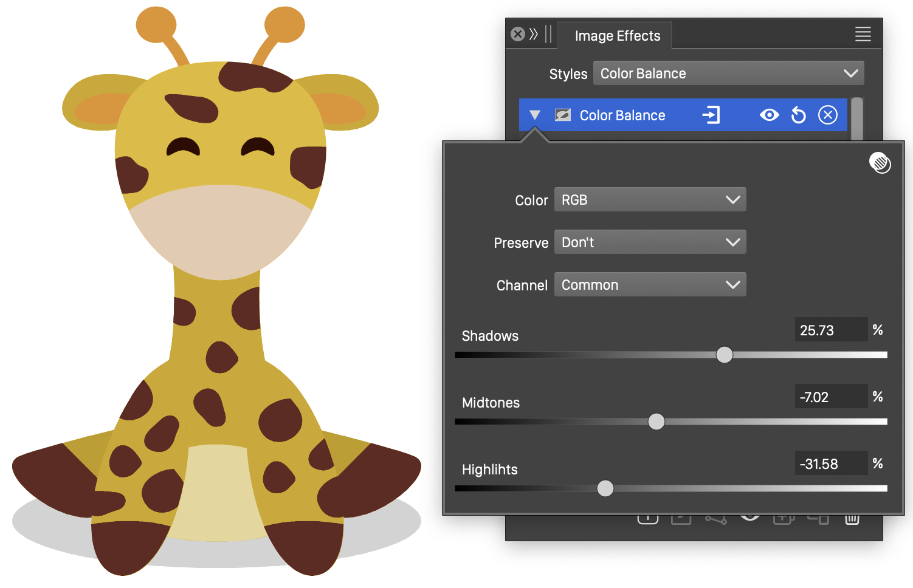Click the mask icon next to Color Balance
This screenshot has height=588, width=913.
click(563, 115)
